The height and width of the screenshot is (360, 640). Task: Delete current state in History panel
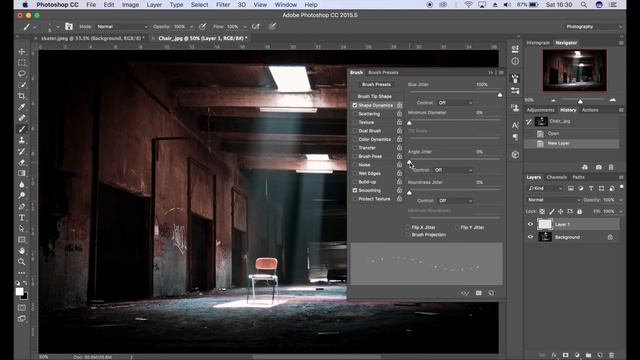(611, 167)
